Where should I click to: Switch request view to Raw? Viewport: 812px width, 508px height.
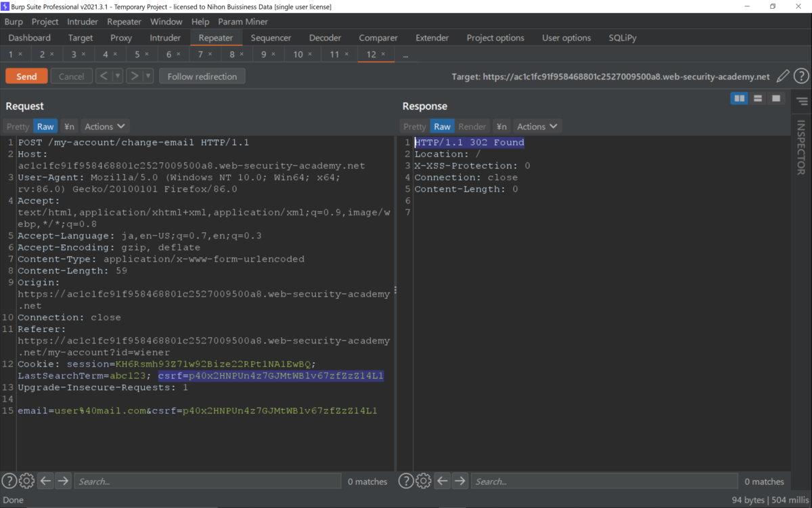point(45,127)
